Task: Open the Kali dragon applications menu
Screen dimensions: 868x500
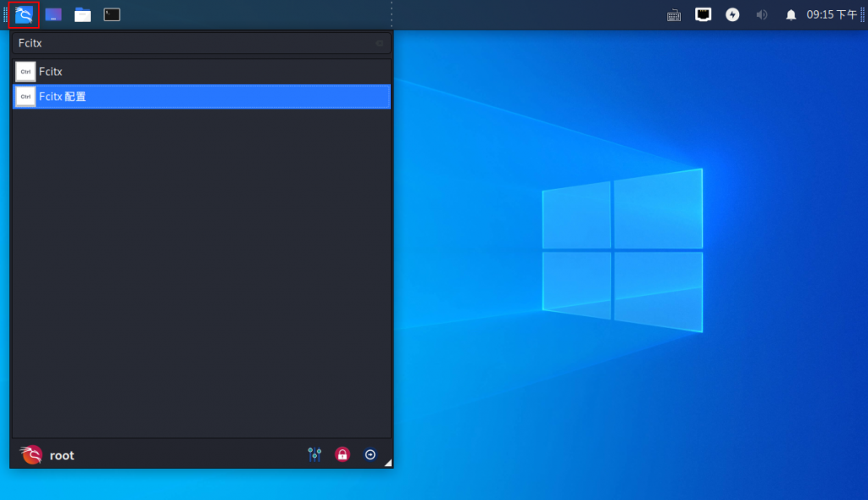Action: point(24,14)
